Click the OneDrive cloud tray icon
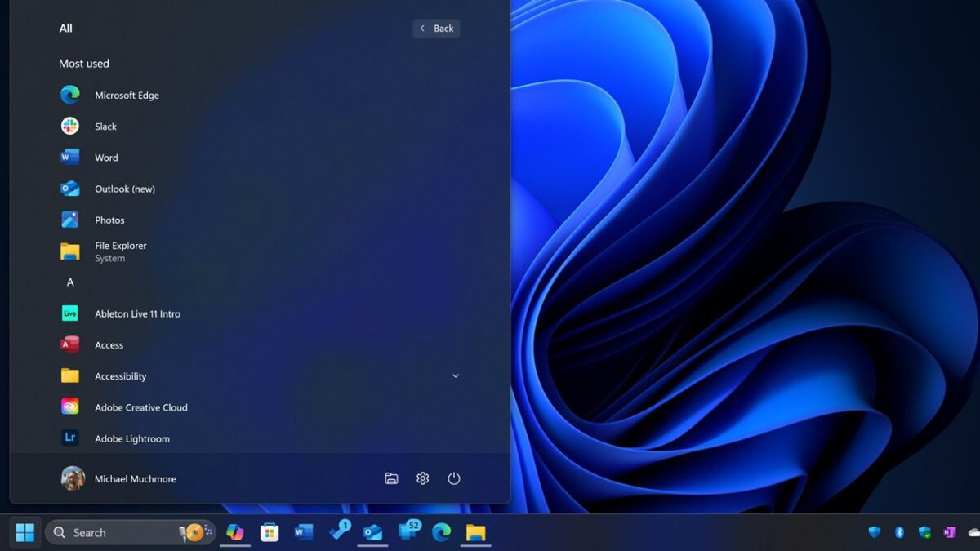Screen dimensions: 980x551 click(x=973, y=532)
